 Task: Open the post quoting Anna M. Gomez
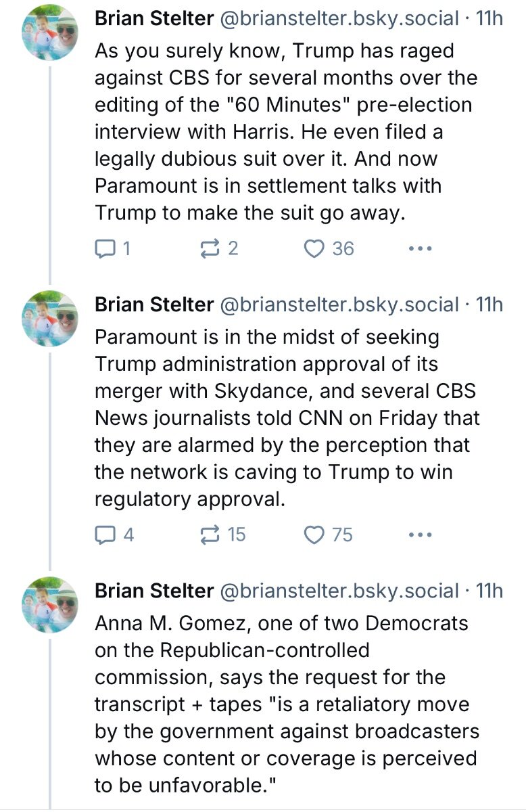pos(287,704)
